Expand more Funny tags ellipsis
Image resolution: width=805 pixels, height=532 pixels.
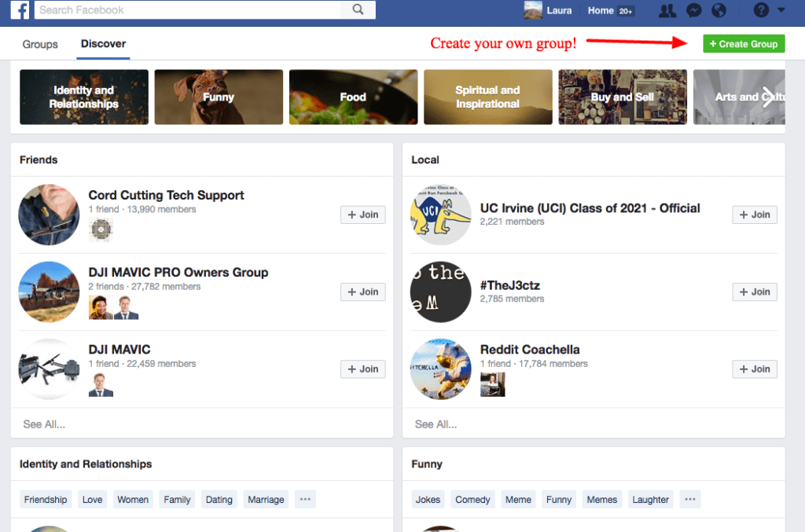click(x=690, y=499)
